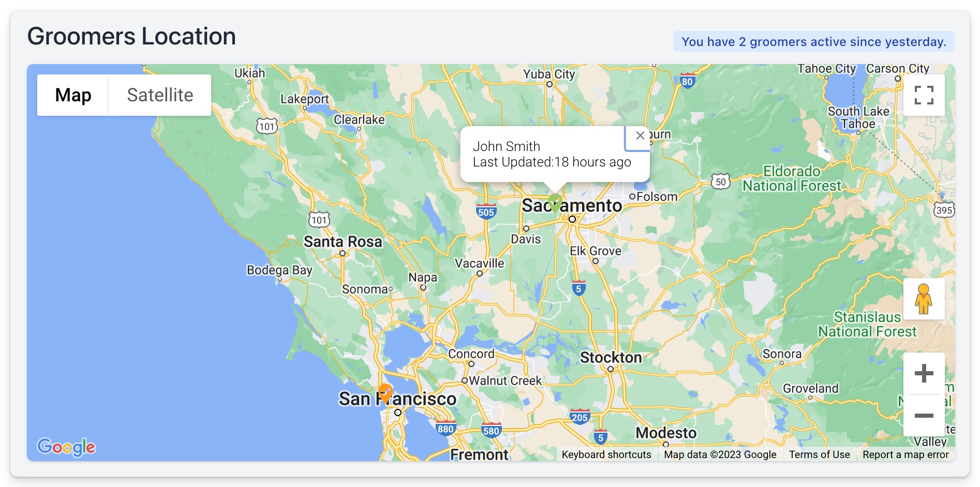Select the Map view tab

coord(73,95)
